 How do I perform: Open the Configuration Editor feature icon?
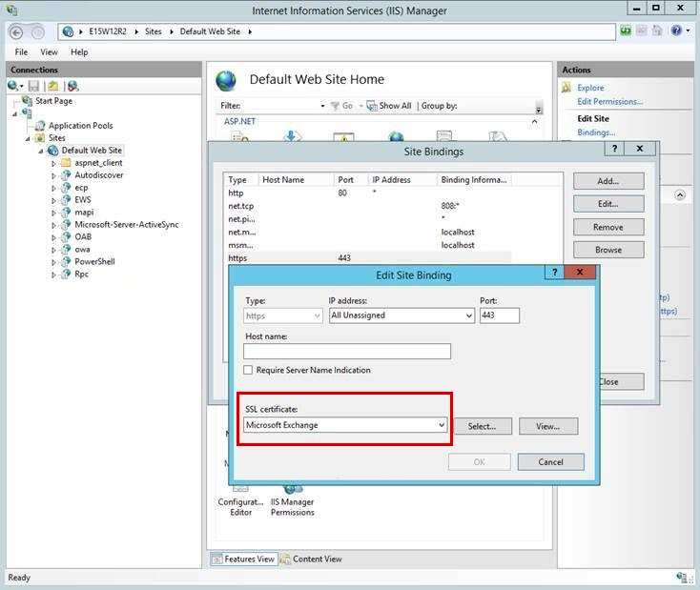tap(240, 500)
